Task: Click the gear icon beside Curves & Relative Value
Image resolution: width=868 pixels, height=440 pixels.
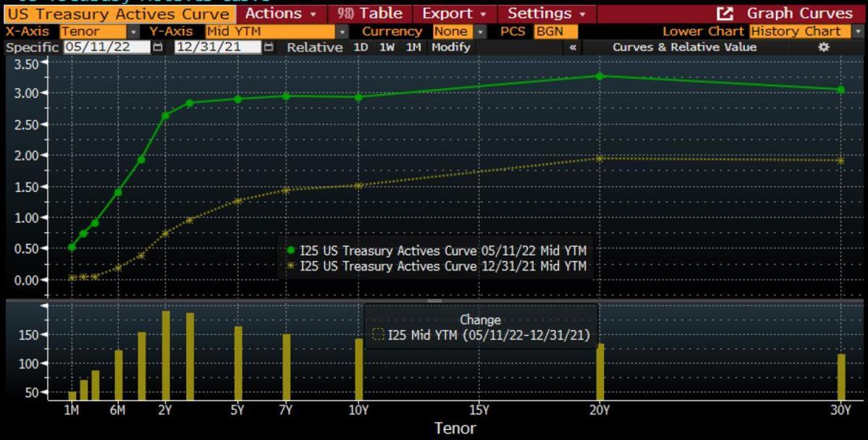Action: tap(823, 47)
